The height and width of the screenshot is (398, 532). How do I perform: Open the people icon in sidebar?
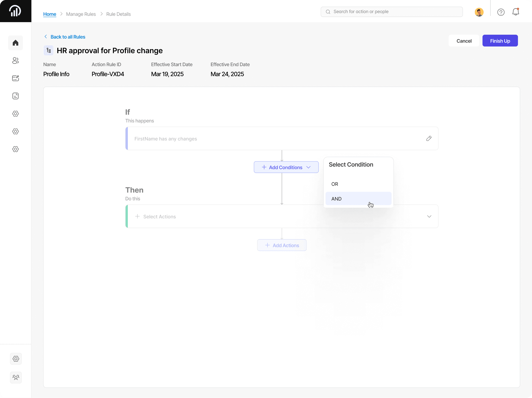click(x=15, y=61)
